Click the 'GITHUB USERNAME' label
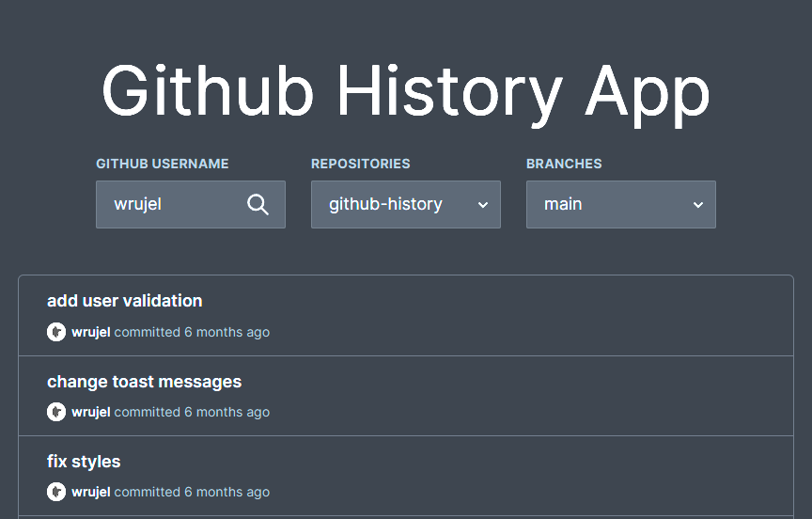The height and width of the screenshot is (519, 812). click(x=162, y=164)
